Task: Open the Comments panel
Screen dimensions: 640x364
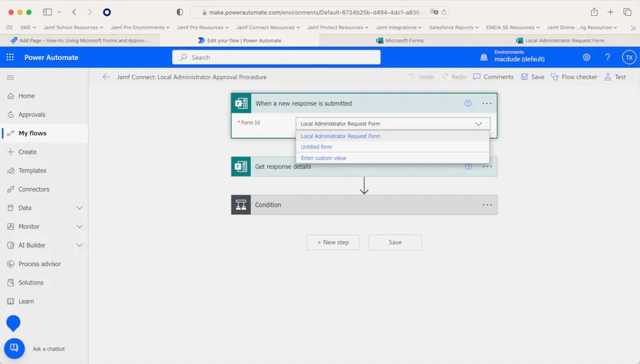Action: pos(493,77)
